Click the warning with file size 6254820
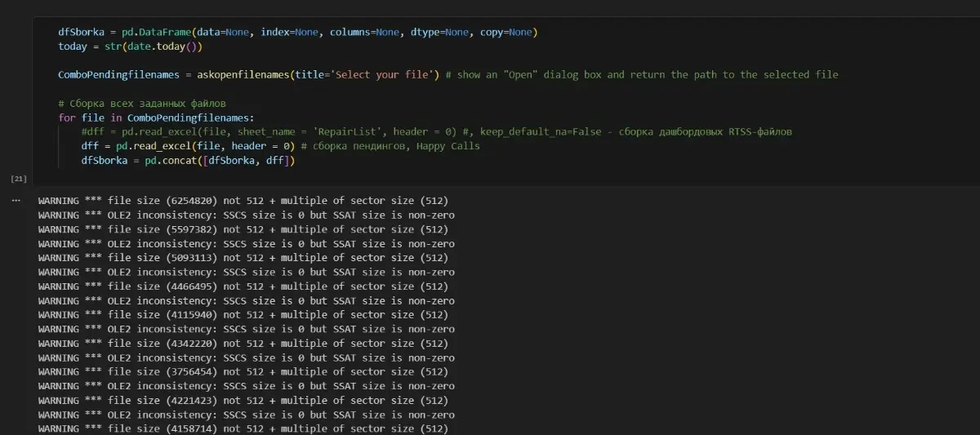 click(243, 201)
